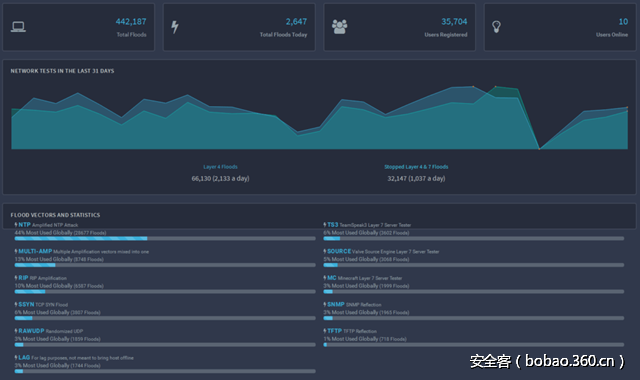This screenshot has height=380, width=640.
Task: Click the SSYN usage progress bar
Action: (165, 318)
